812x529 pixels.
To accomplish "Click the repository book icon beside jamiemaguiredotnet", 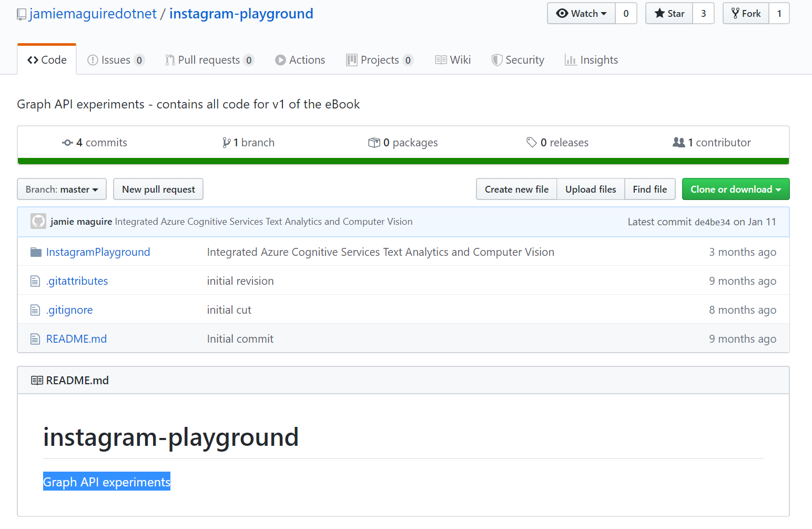I will click(x=22, y=15).
